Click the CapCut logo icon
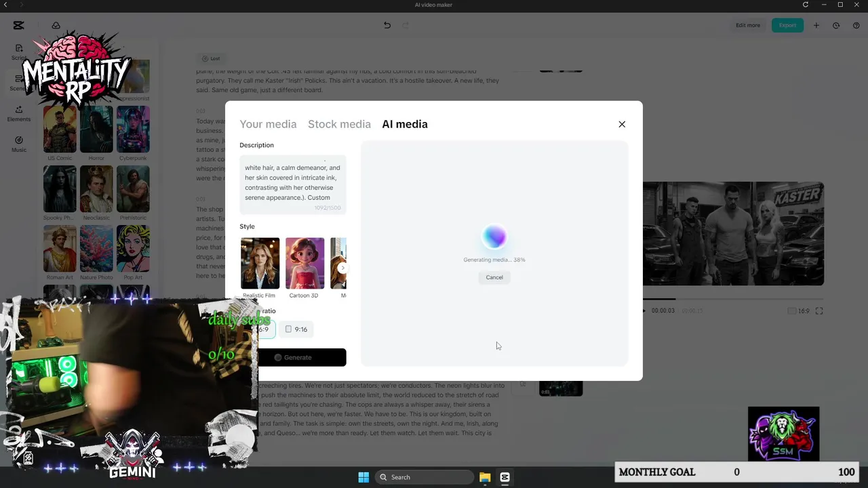868x488 pixels. pyautogui.click(x=18, y=25)
